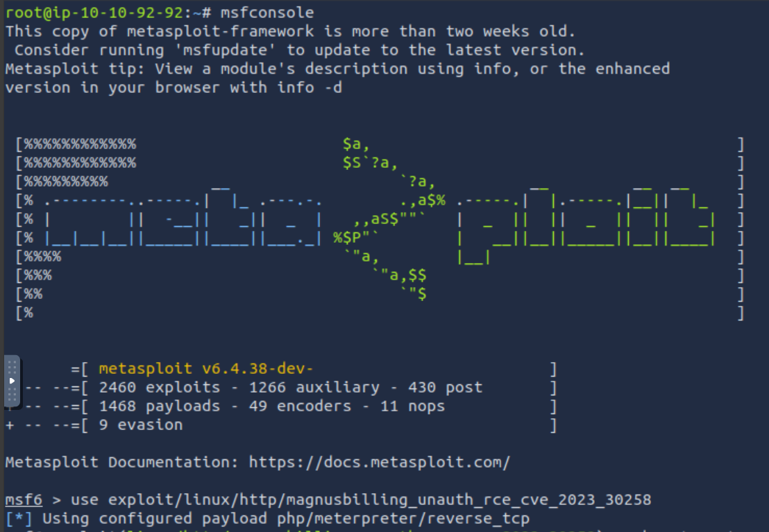Screen dimensions: 769x532
Task: Click the 11 nops count text
Action: [412, 406]
